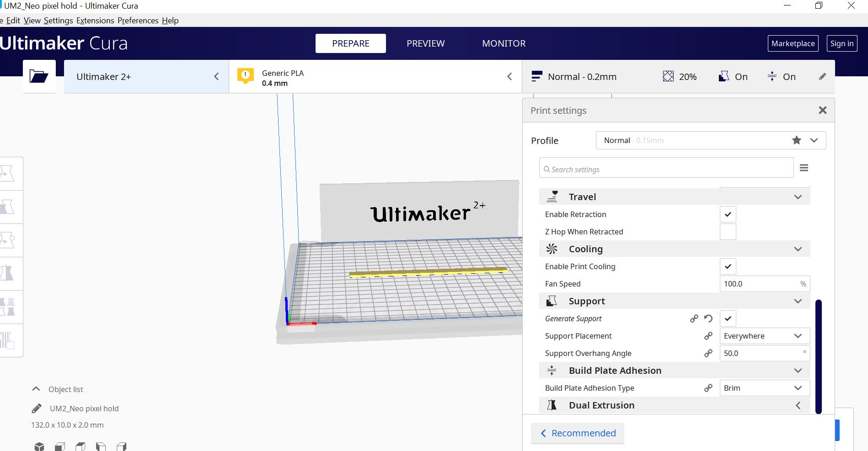Image resolution: width=868 pixels, height=451 pixels.
Task: Open file with the folder icon
Action: (x=39, y=76)
